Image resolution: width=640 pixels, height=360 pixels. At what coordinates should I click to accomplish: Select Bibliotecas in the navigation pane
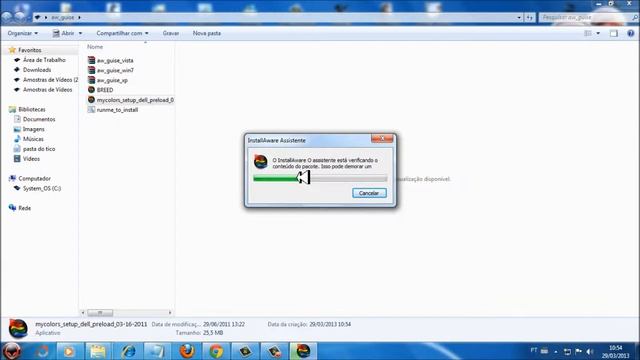click(31, 109)
